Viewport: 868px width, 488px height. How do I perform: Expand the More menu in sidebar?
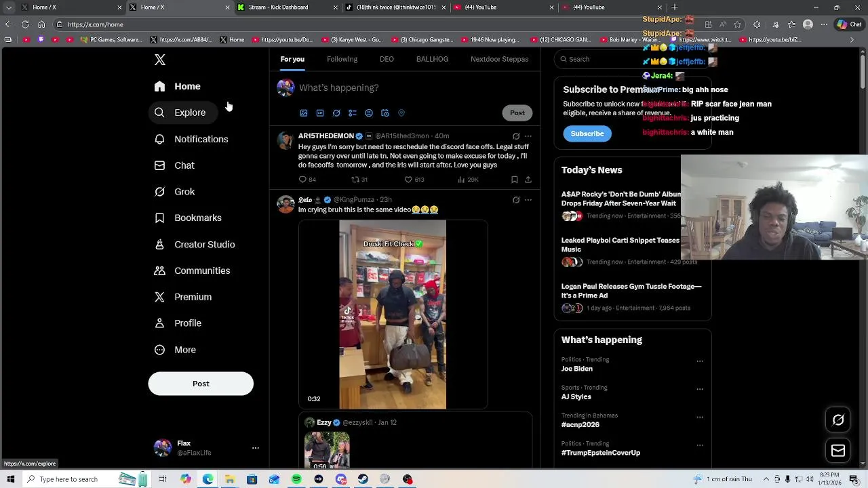point(176,350)
